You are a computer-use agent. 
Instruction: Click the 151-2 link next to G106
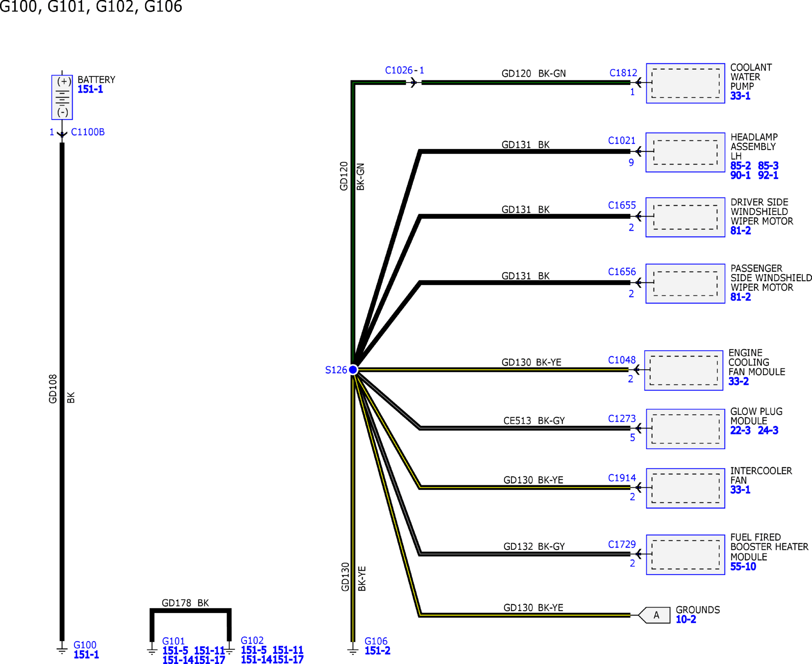(x=377, y=651)
